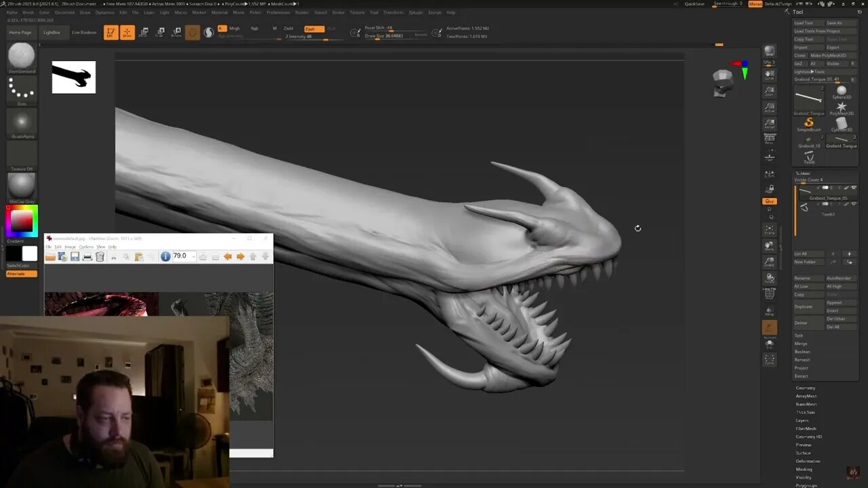This screenshot has height=488, width=868.
Task: Click the Gizmo 3D orange icon
Action: [x=193, y=33]
